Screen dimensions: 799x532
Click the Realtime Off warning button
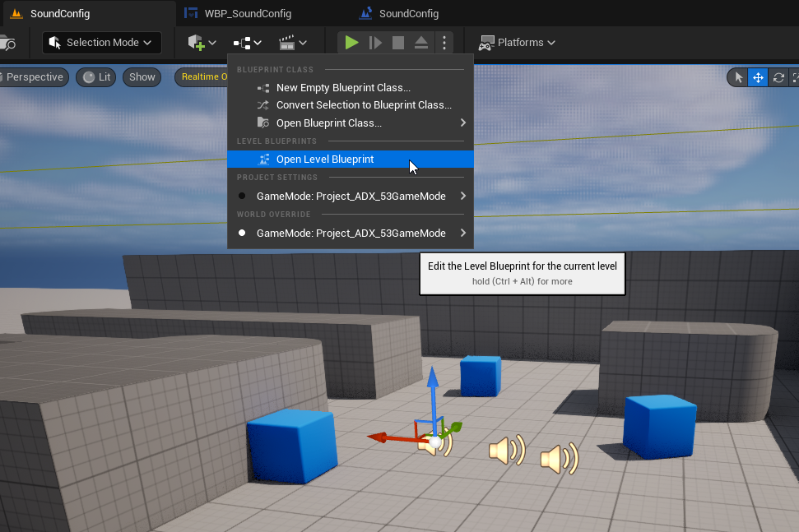202,76
